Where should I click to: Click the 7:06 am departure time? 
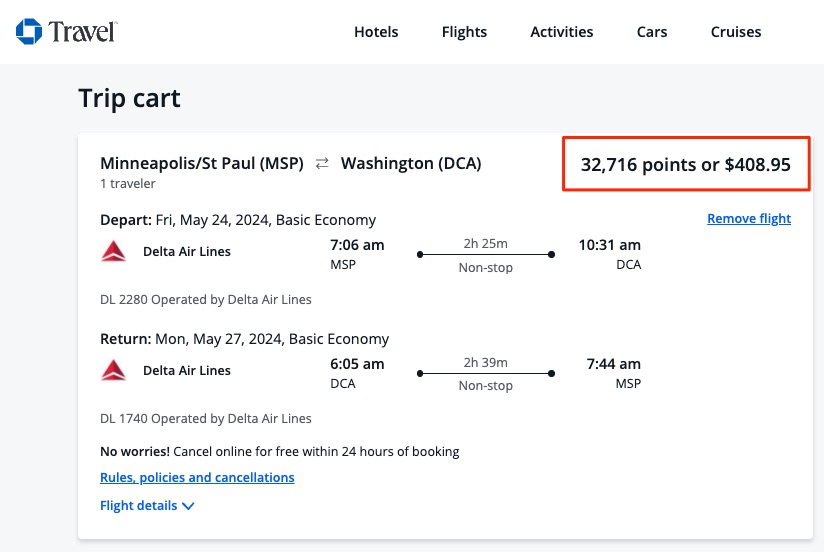pyautogui.click(x=357, y=245)
